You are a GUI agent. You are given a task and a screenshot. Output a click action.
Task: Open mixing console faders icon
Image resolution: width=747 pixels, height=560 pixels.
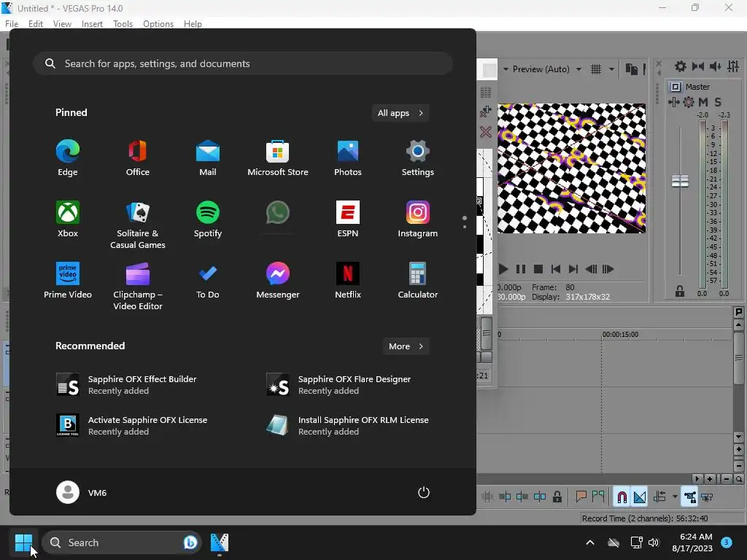tap(733, 66)
